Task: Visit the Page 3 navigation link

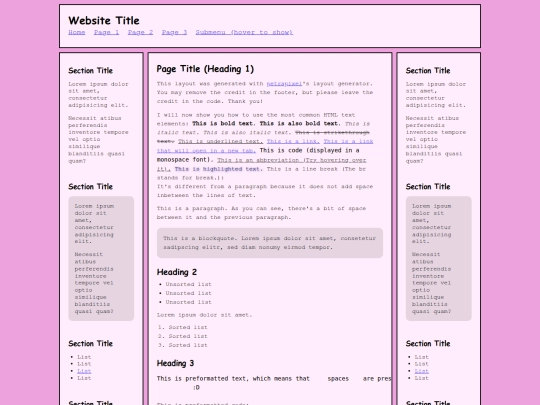Action: tap(174, 32)
